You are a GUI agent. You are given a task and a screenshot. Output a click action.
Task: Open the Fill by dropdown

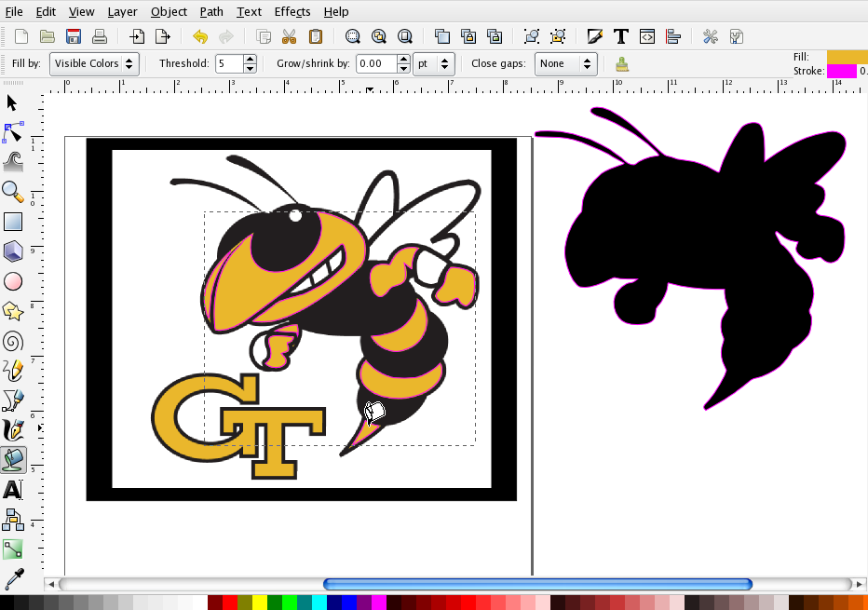coord(94,63)
